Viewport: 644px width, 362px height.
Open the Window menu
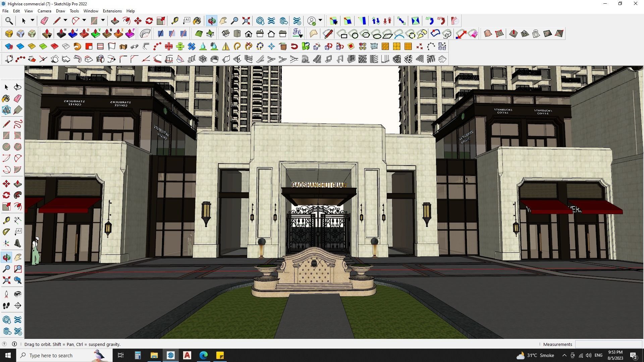(x=91, y=11)
